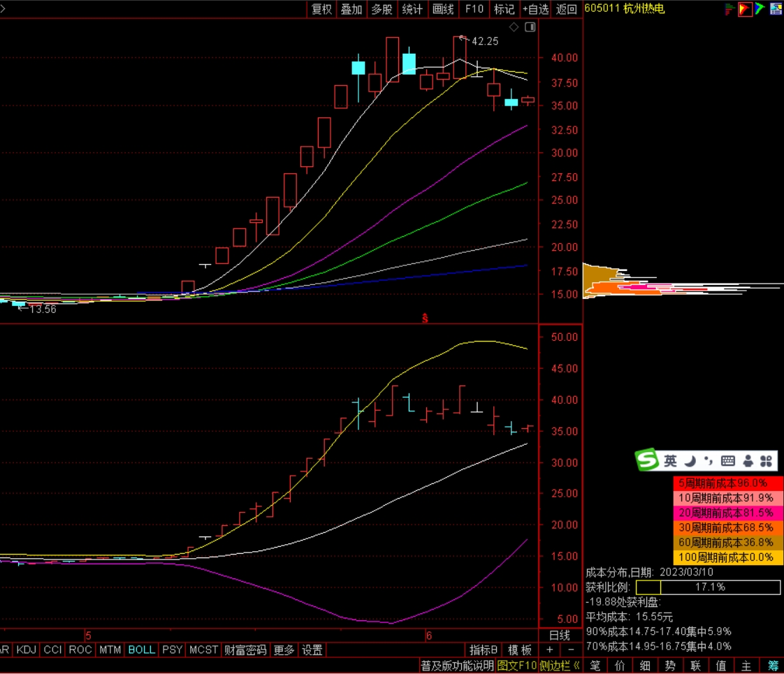
Task: Open the 更多 indicators list
Action: [284, 650]
